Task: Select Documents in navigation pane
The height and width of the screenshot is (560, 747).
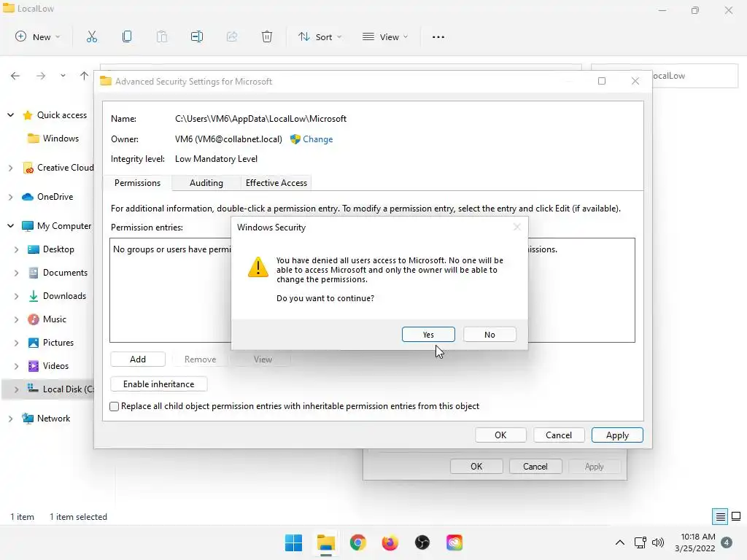Action: pos(58,273)
